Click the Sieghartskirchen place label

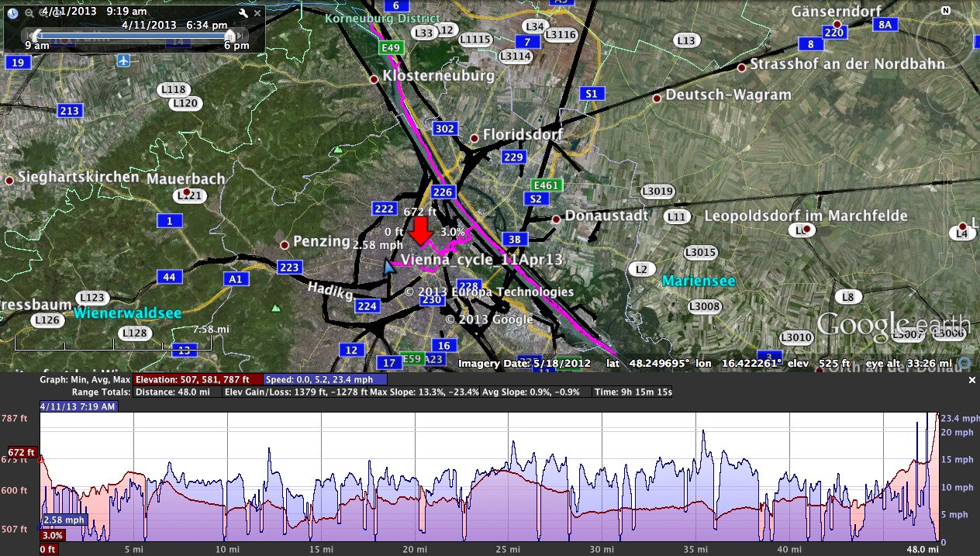coord(78,177)
